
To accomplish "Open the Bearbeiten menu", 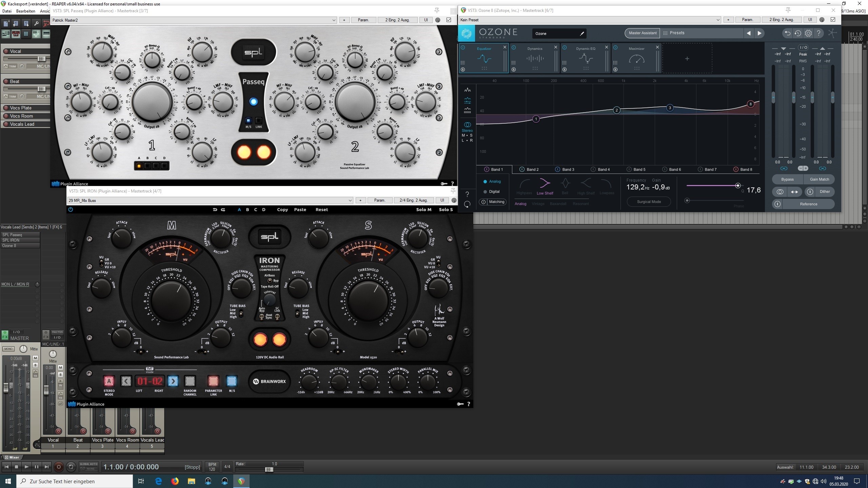I will (x=26, y=11).
